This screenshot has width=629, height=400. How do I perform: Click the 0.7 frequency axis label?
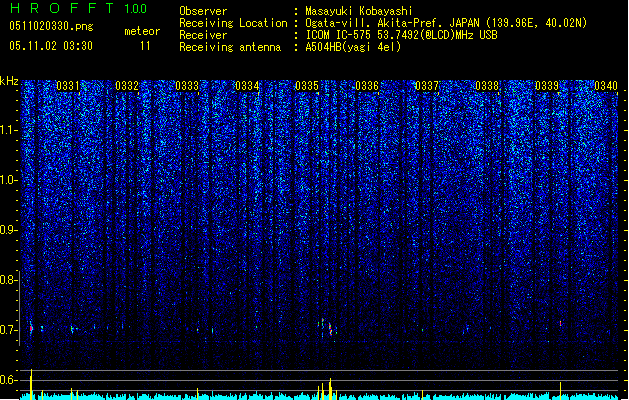pyautogui.click(x=9, y=330)
